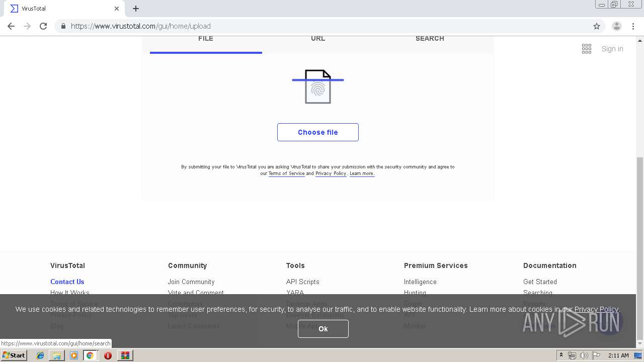This screenshot has width=644, height=362.
Task: Click the site padlock icon
Action: [63, 26]
